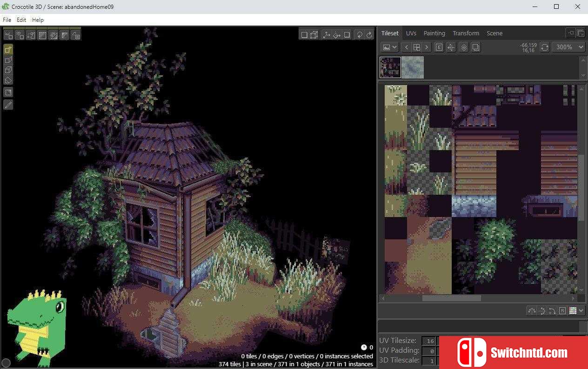588x369 pixels.
Task: Switch to the Tileset tab
Action: pos(390,33)
